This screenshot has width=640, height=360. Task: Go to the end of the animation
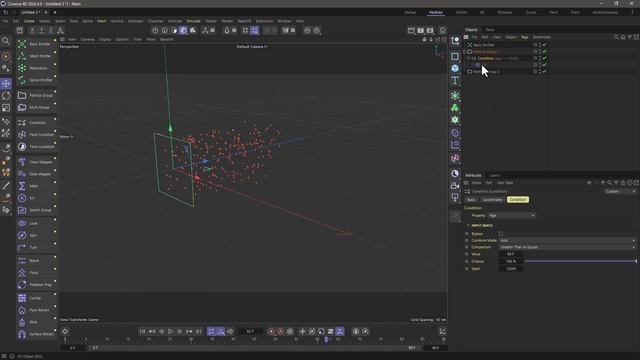click(x=199, y=331)
